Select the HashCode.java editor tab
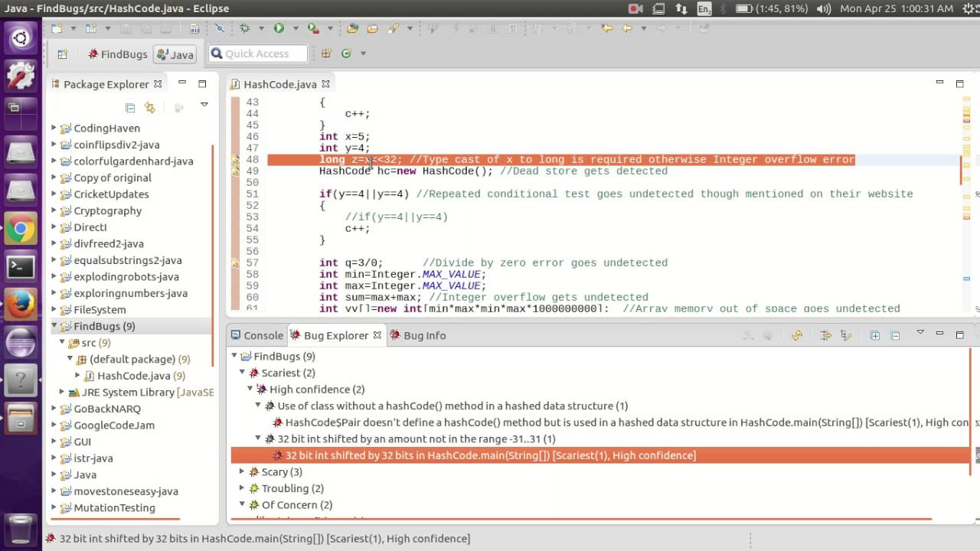The width and height of the screenshot is (980, 551). [x=280, y=84]
